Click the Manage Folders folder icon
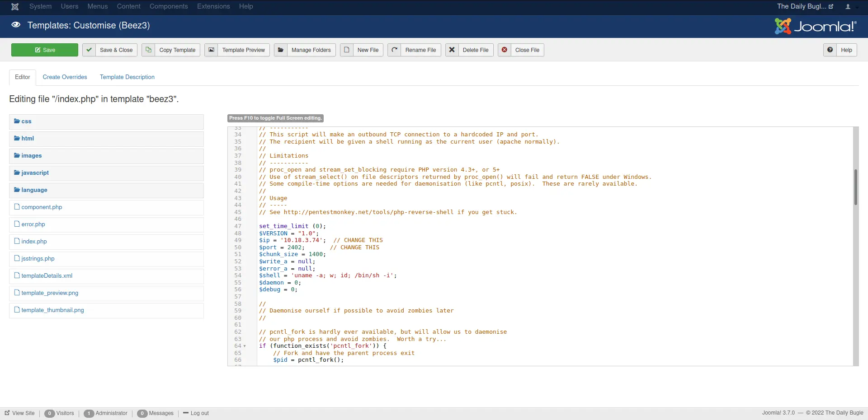Screen dimensions: 868x420 [280, 50]
